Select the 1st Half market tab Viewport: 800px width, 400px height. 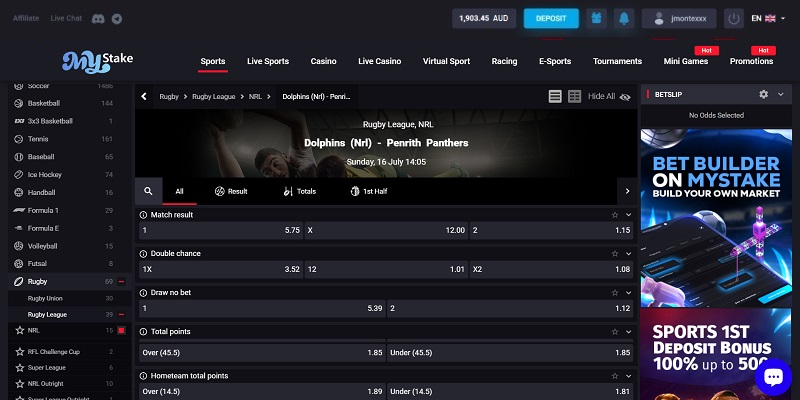click(369, 191)
